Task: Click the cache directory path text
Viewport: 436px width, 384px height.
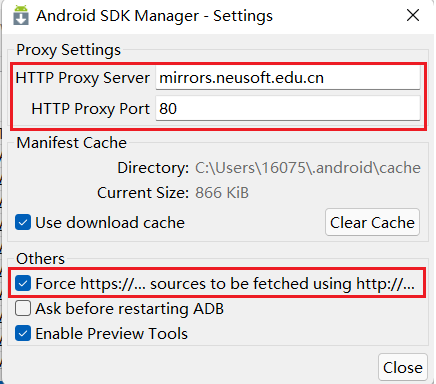Action: pos(308,168)
